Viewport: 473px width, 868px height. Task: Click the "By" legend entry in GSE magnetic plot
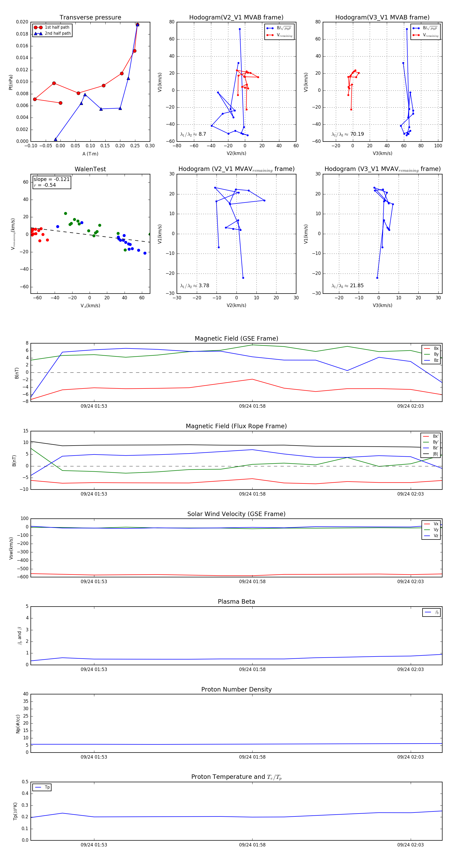431,354
